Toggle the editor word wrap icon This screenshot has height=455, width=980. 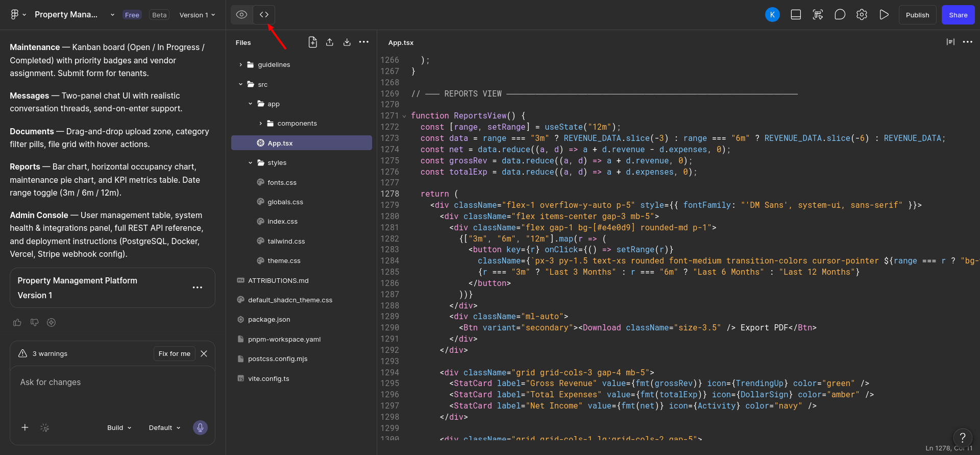click(x=950, y=42)
